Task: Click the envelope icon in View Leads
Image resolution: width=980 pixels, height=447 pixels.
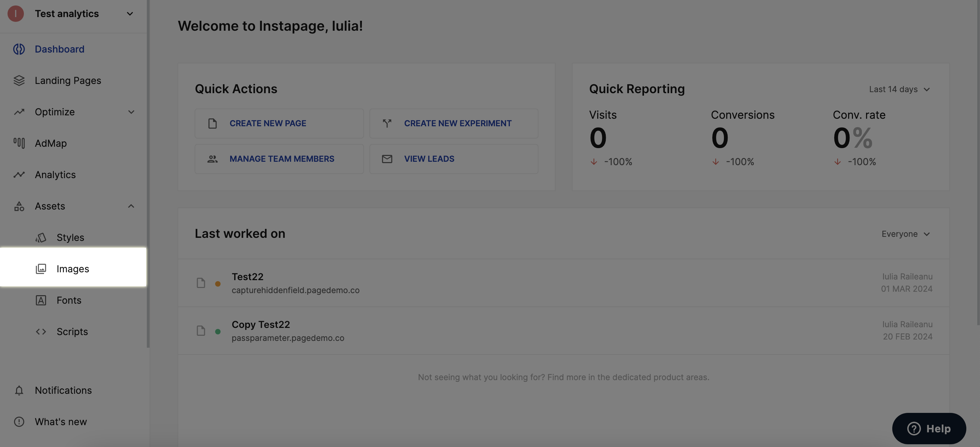Action: click(x=387, y=159)
